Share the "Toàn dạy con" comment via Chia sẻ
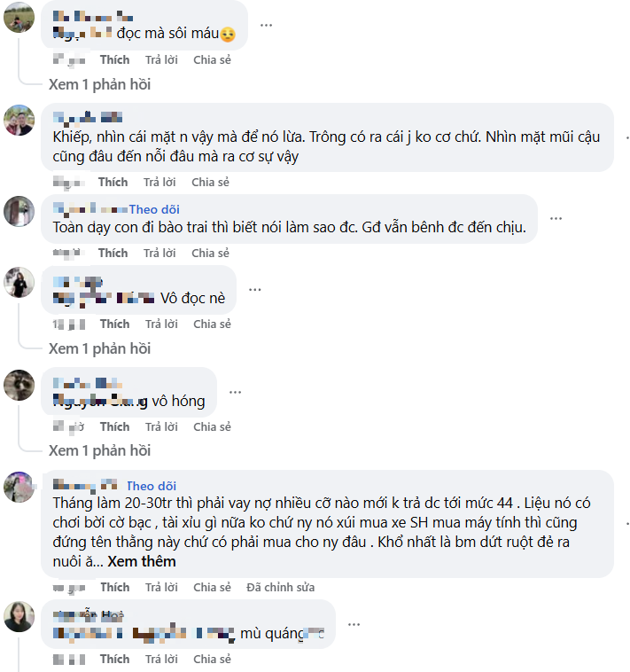This screenshot has height=672, width=630. 210,253
